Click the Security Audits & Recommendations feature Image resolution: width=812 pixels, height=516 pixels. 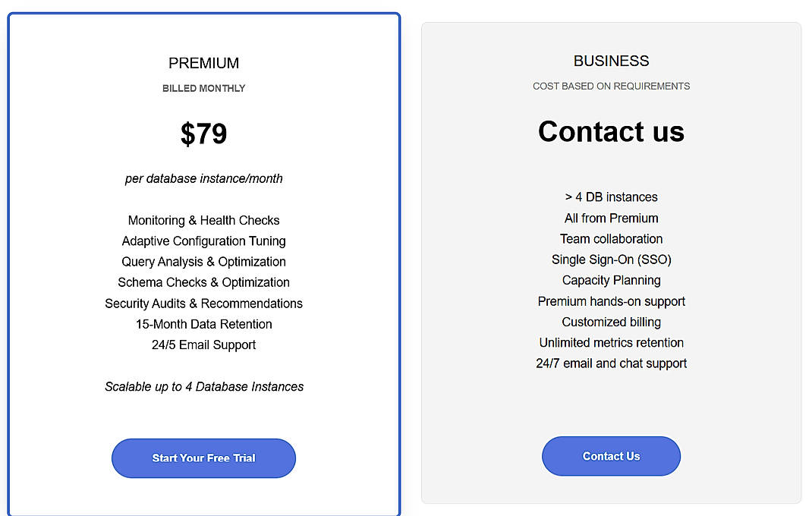(x=203, y=303)
